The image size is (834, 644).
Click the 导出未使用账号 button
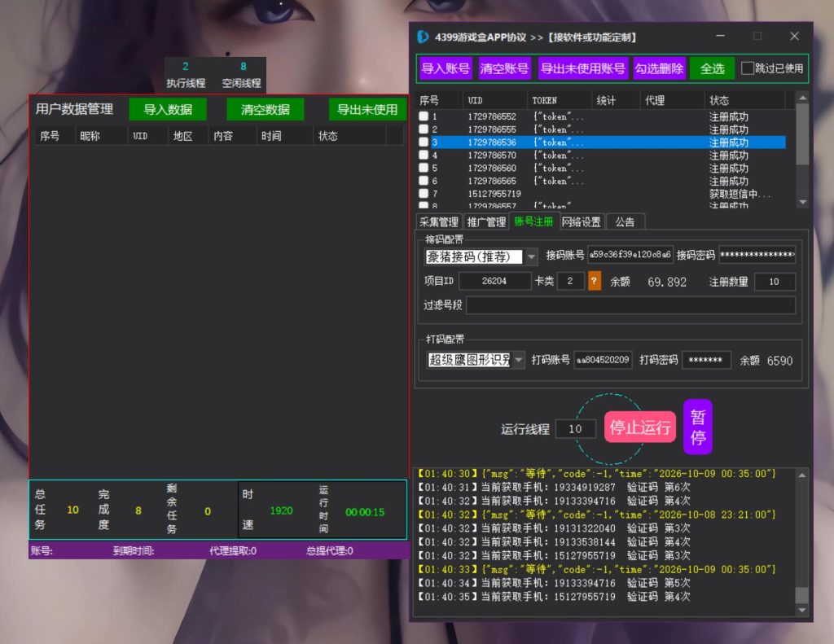(583, 68)
